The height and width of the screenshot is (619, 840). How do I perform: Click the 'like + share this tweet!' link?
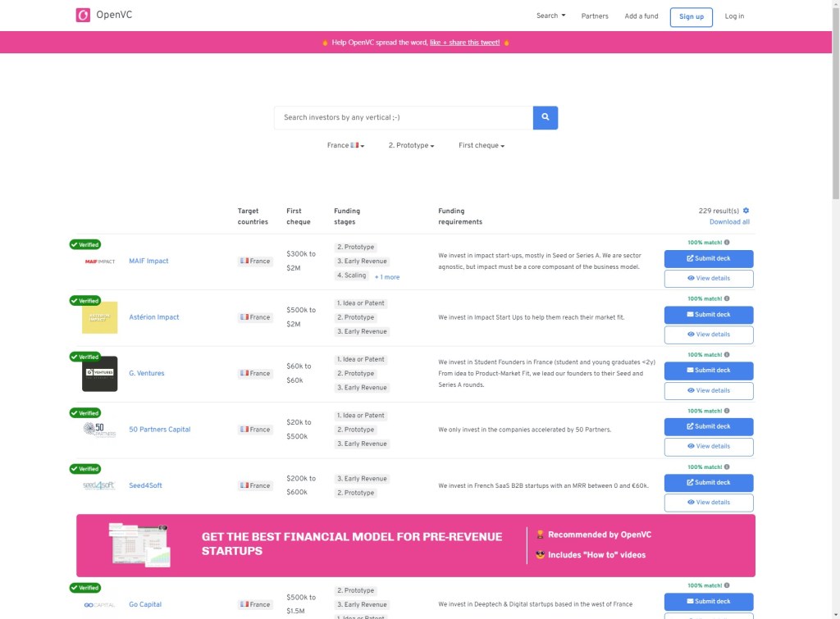pyautogui.click(x=464, y=42)
